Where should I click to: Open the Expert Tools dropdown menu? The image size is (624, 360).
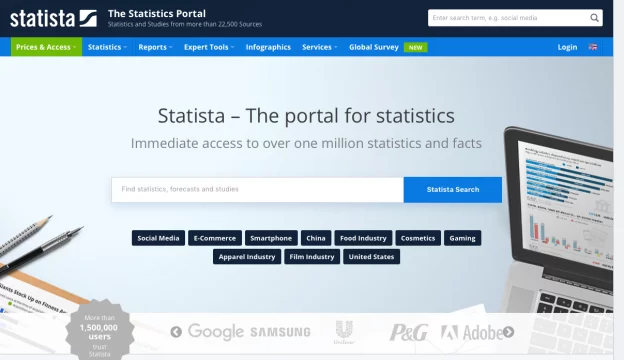[x=209, y=47]
